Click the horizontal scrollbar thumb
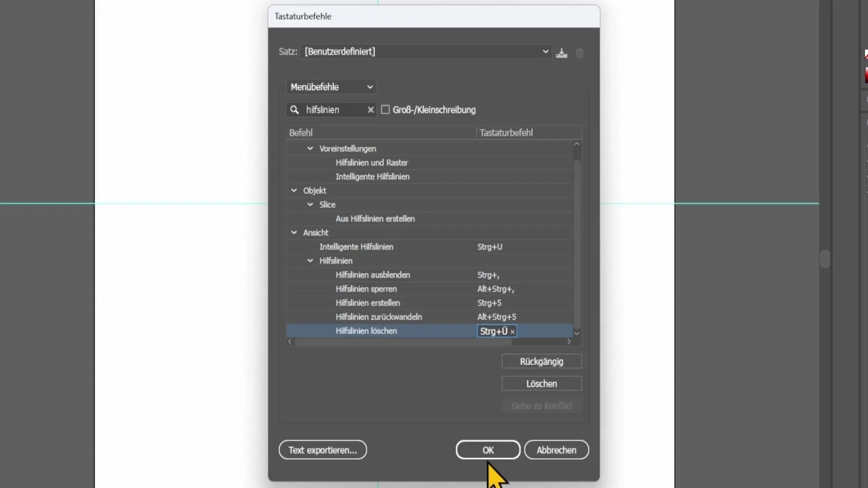The image size is (868, 488). 403,342
